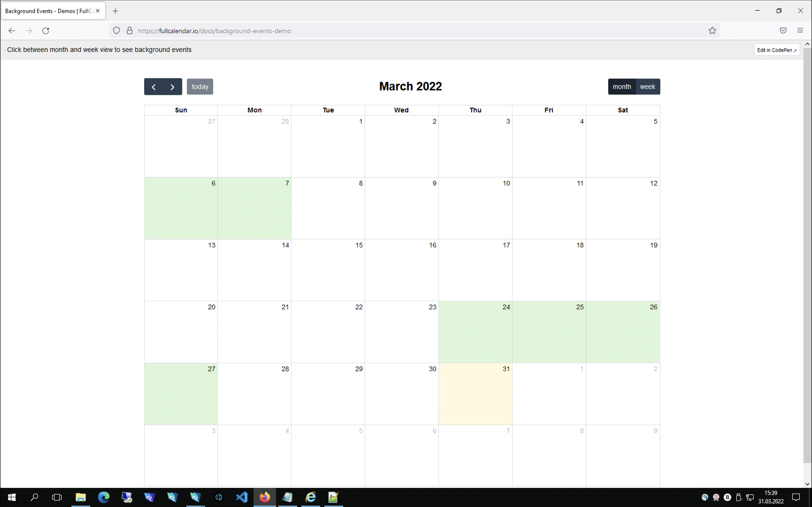Open Visual Studio Code from taskbar
The width and height of the screenshot is (812, 507).
(x=242, y=497)
